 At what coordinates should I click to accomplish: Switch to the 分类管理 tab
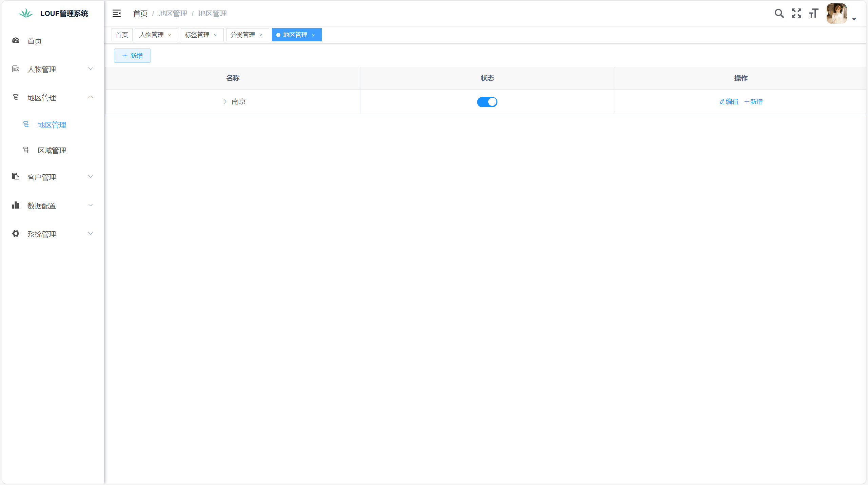[x=243, y=35]
